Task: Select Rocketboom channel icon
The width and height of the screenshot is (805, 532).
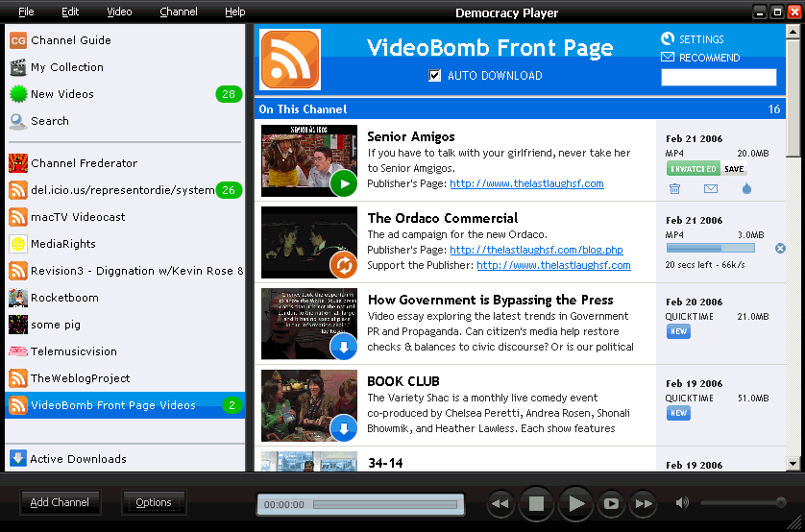Action: [18, 298]
